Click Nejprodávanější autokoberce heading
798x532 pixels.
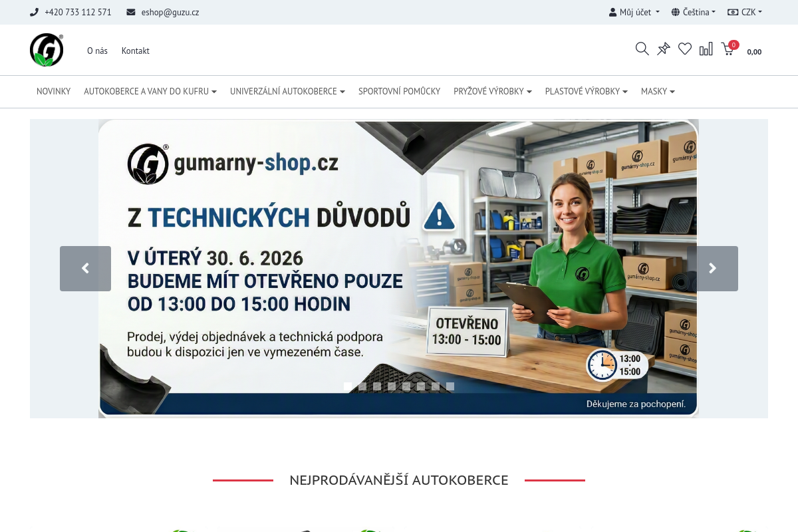tap(399, 480)
